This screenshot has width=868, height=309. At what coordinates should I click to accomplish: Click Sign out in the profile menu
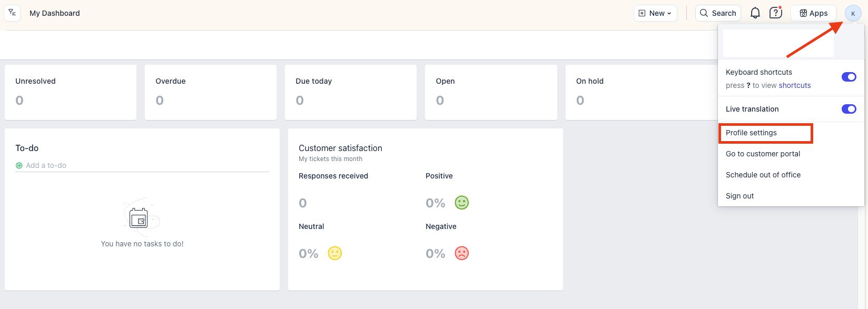tap(739, 196)
